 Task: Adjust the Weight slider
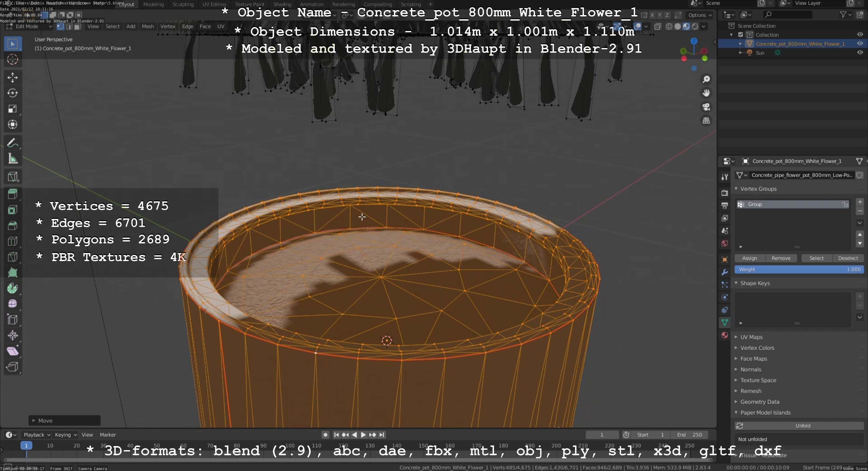tap(799, 269)
